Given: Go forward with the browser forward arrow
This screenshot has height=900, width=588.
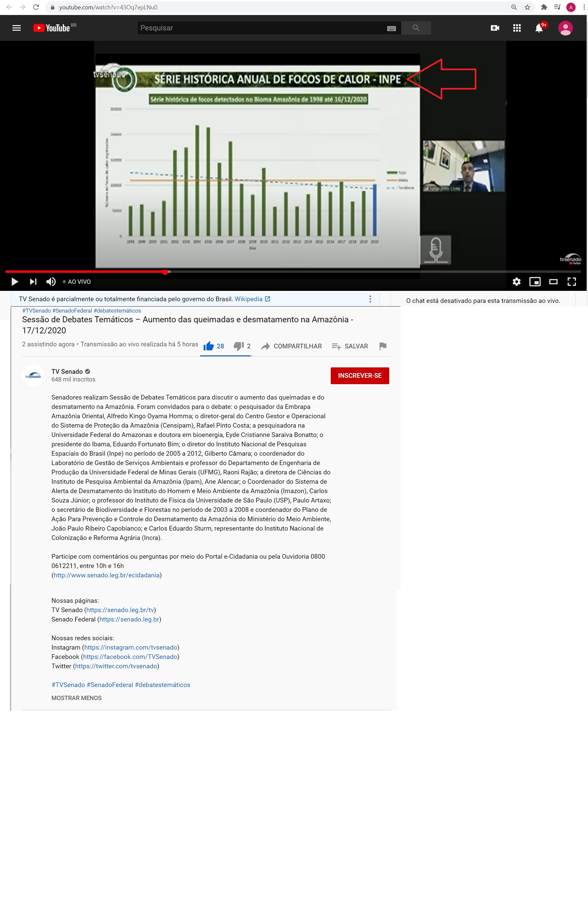Looking at the screenshot, I should (22, 7).
